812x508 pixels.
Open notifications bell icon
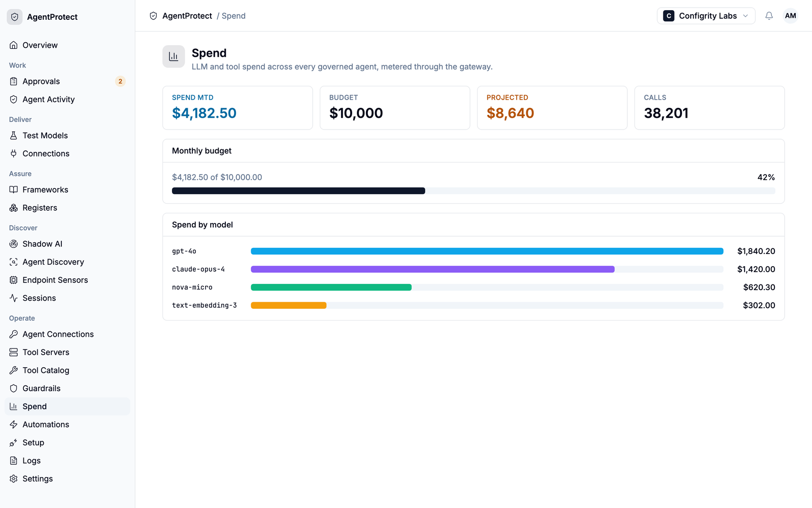769,16
